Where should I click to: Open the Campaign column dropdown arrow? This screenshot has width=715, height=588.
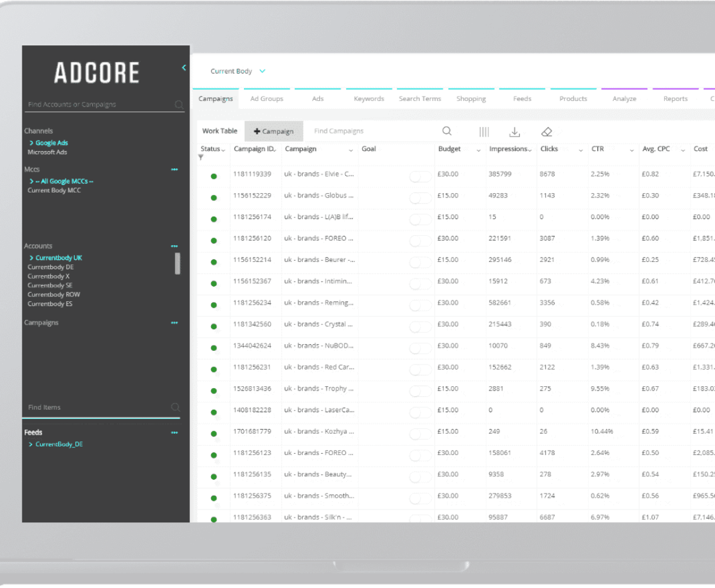[350, 150]
